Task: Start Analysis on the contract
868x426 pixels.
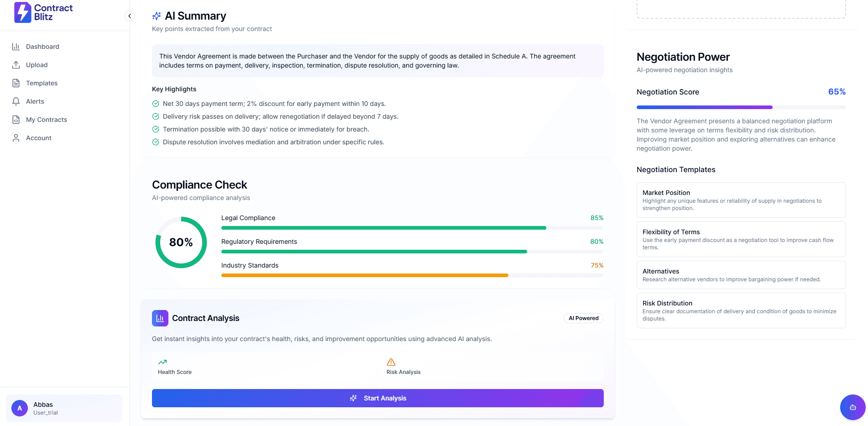Action: 377,398
